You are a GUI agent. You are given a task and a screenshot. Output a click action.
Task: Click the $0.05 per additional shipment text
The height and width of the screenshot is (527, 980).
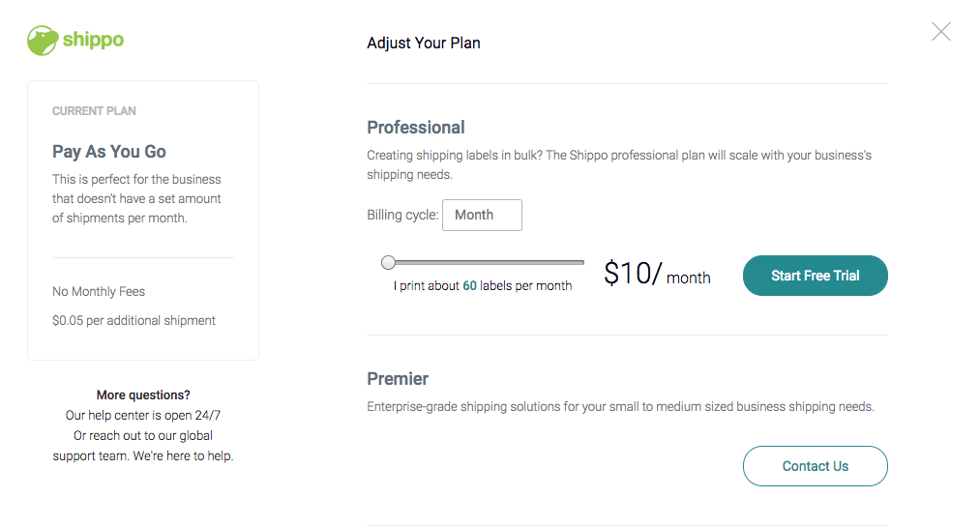pyautogui.click(x=134, y=320)
